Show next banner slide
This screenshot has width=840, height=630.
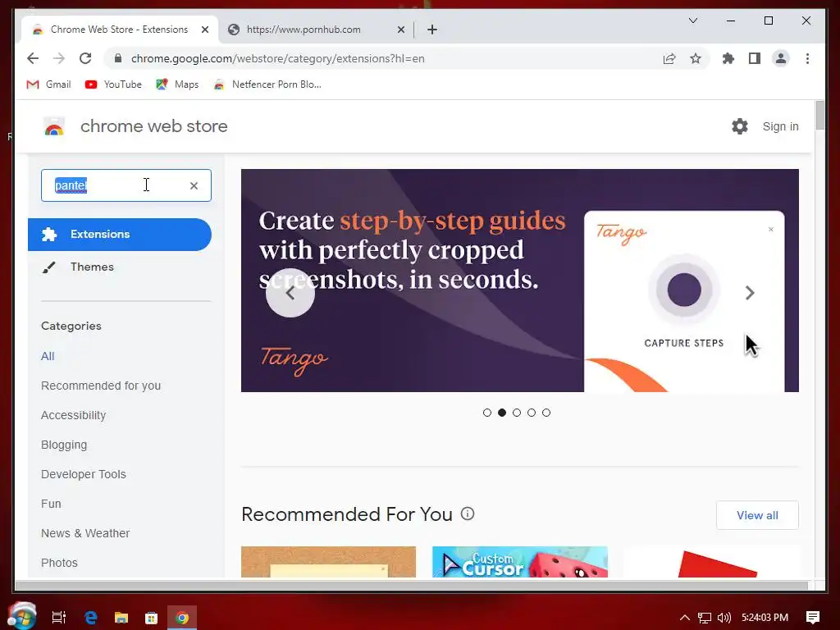(750, 293)
